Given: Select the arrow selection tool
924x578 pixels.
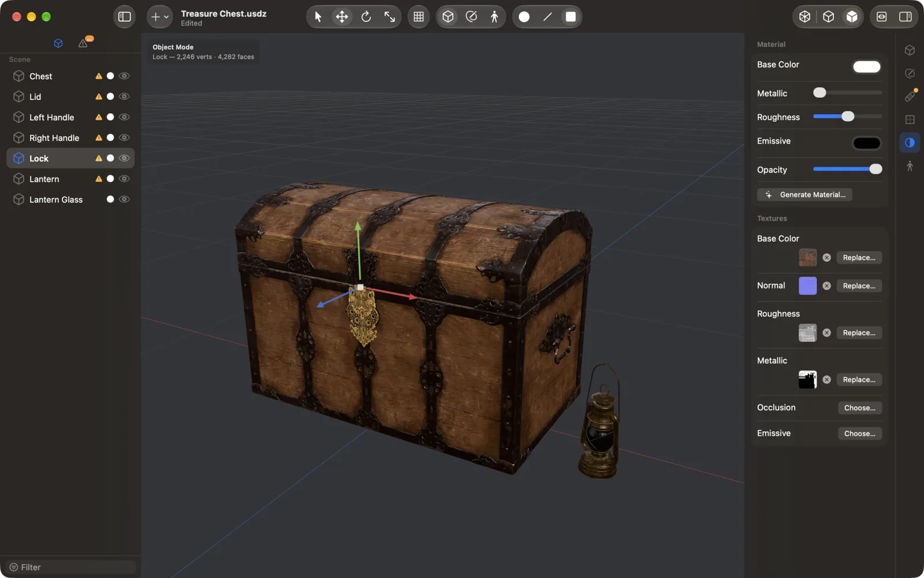Looking at the screenshot, I should click(x=318, y=17).
